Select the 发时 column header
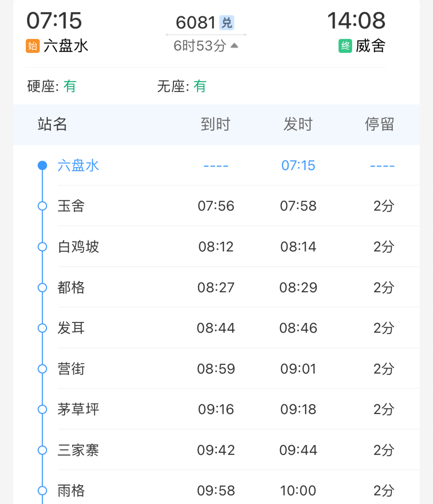 [x=298, y=124]
